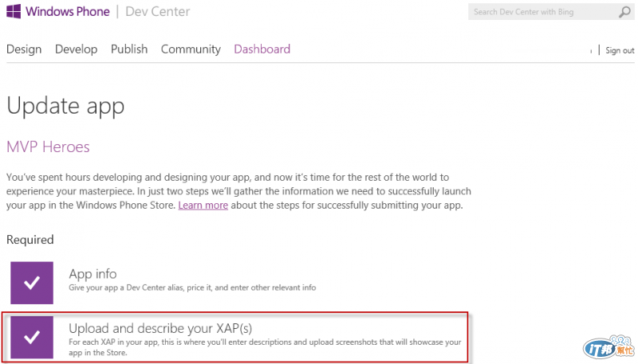Open the Develop menu
This screenshot has height=364, width=638.
tap(76, 49)
